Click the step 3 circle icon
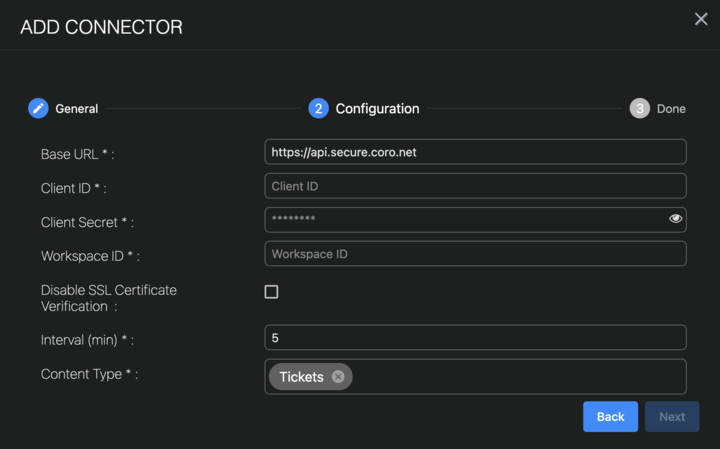Image resolution: width=720 pixels, height=449 pixels. click(639, 108)
